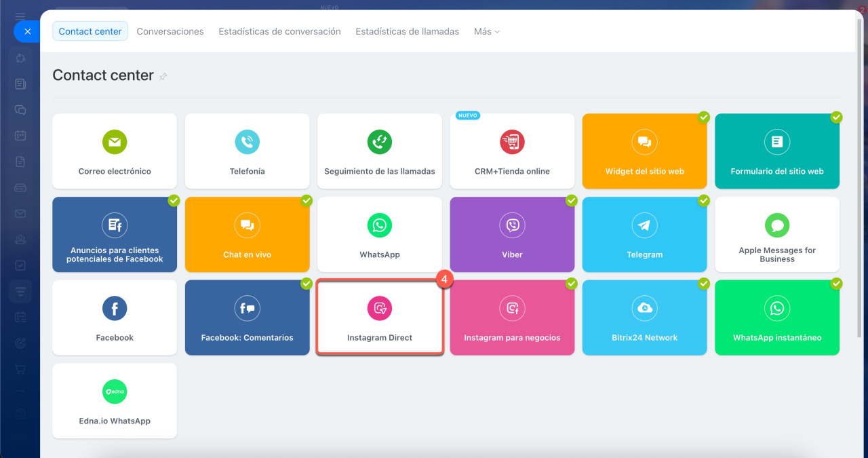Open the Apple Messages for Business card
The image size is (868, 458).
tap(777, 234)
